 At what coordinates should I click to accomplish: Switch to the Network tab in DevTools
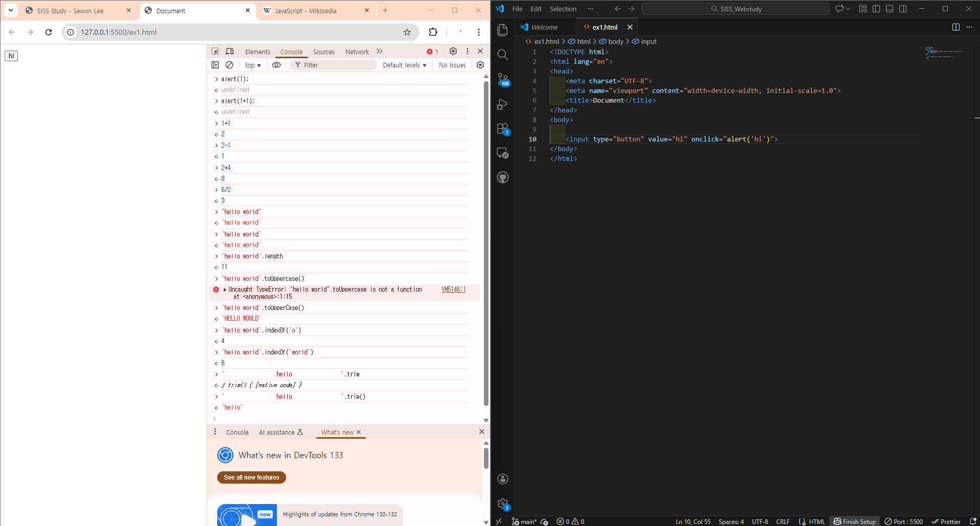click(x=357, y=52)
